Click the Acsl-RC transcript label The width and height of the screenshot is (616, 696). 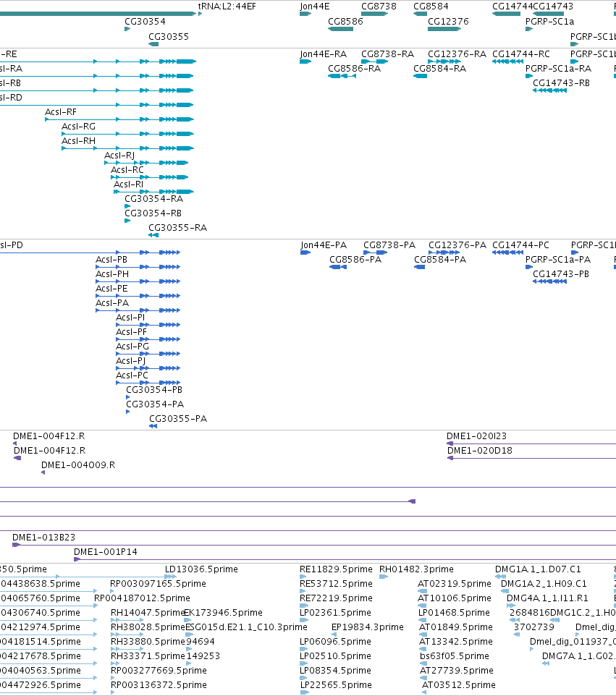point(127,170)
